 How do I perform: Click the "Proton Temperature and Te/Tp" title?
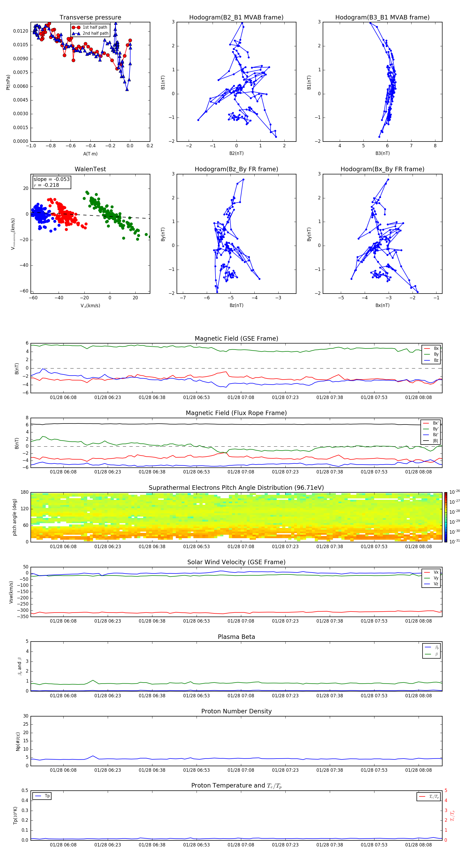236,786
